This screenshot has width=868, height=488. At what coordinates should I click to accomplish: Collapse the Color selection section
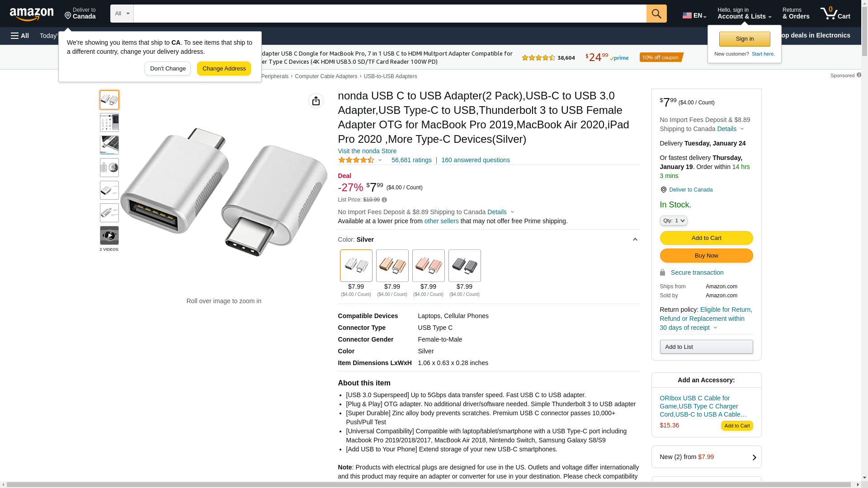[x=635, y=239]
